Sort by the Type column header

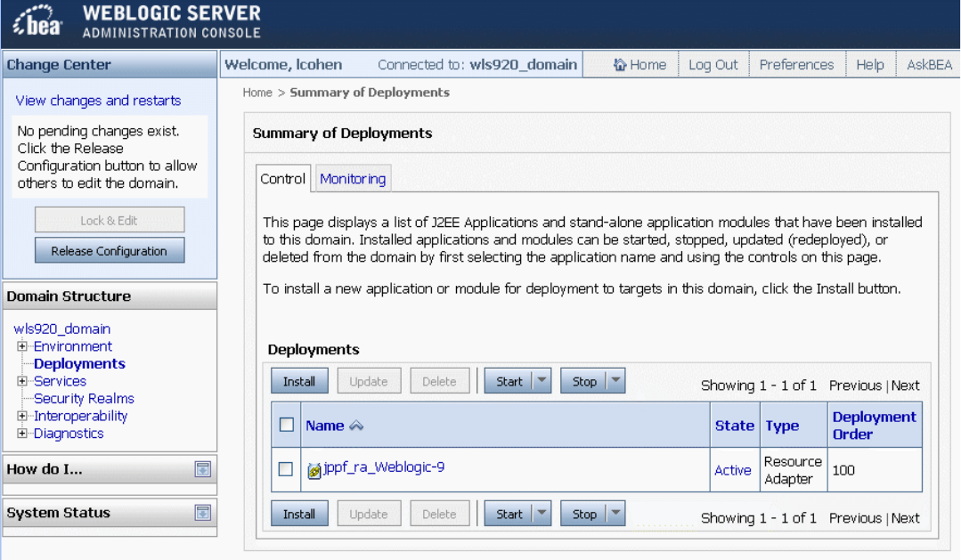point(782,426)
